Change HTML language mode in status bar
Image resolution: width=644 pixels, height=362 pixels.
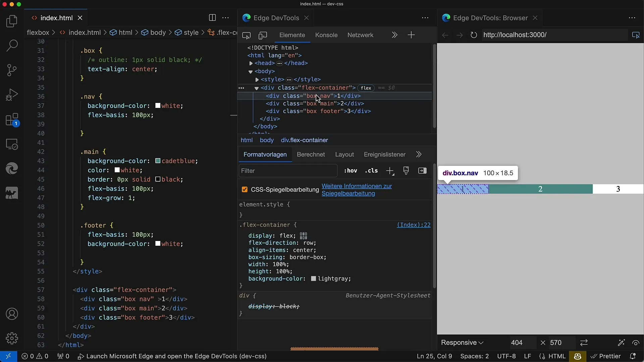pos(557,356)
